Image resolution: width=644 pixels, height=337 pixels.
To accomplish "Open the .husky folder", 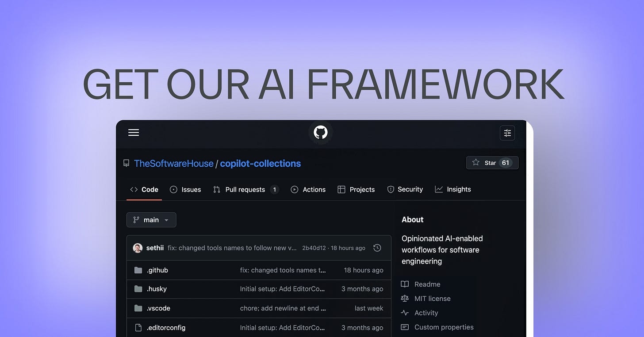I will coord(157,289).
